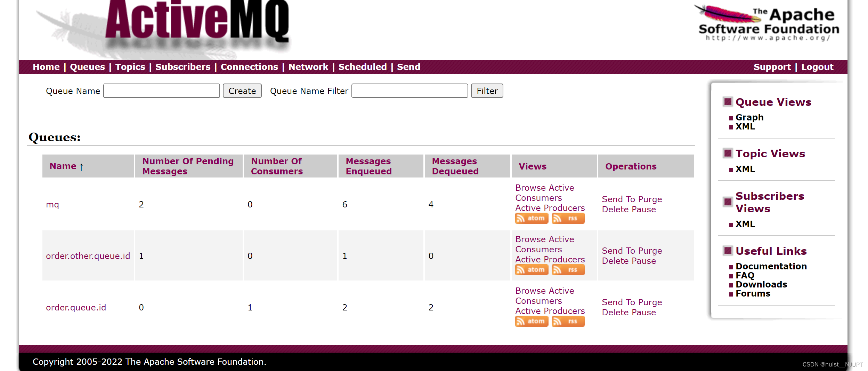This screenshot has height=371, width=868.
Task: Open the Documentation useful link
Action: 771,266
